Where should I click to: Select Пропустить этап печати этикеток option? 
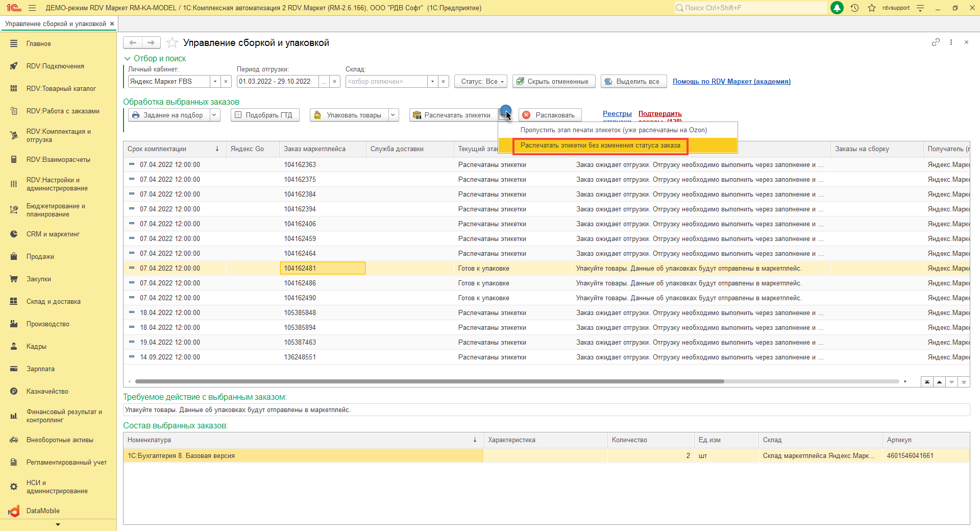pyautogui.click(x=614, y=130)
